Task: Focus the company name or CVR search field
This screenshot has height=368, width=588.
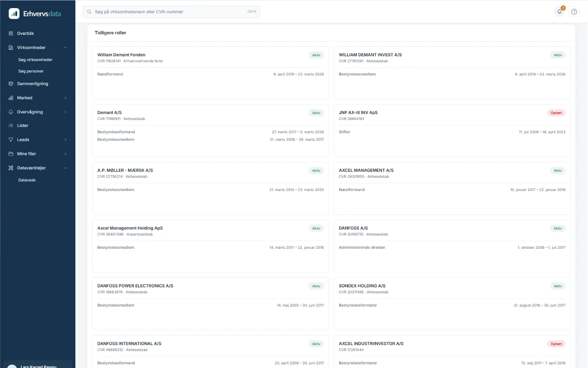Action: [x=171, y=12]
